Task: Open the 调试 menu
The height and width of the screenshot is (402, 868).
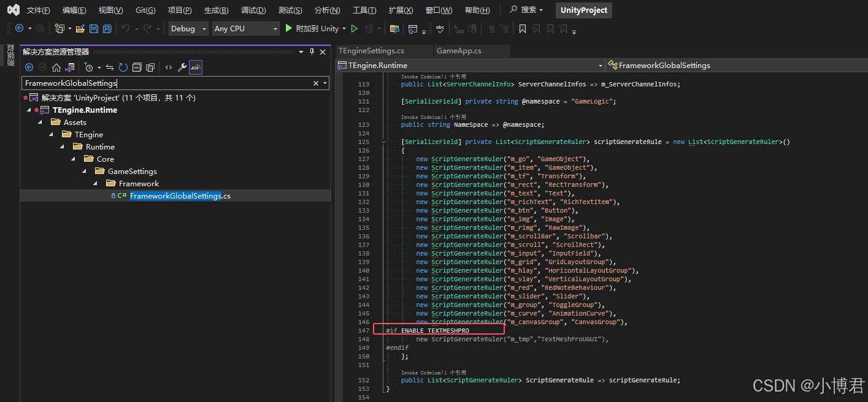Action: coord(253,10)
